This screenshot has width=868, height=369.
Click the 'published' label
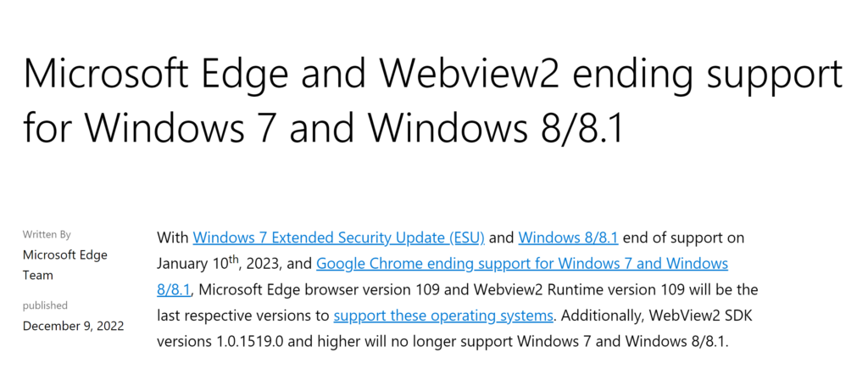pos(45,306)
